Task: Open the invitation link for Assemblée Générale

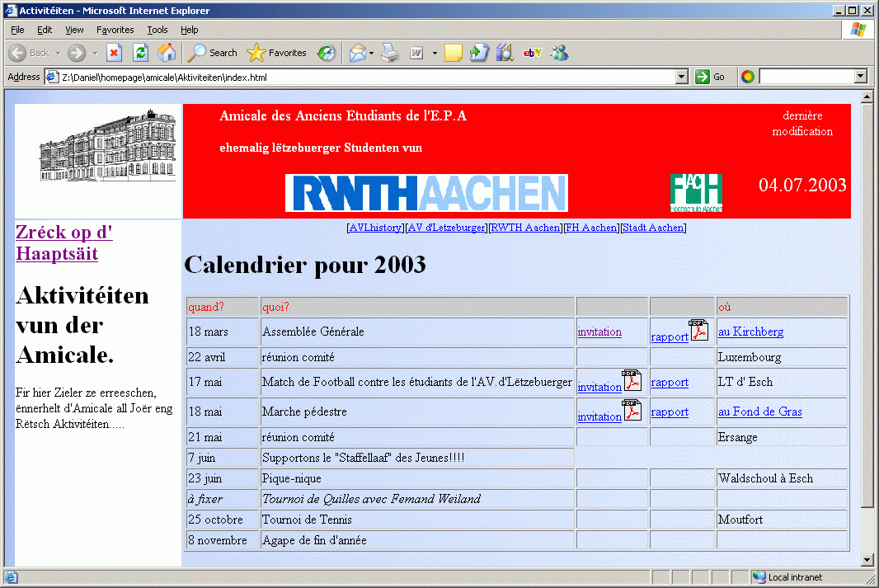Action: [599, 332]
